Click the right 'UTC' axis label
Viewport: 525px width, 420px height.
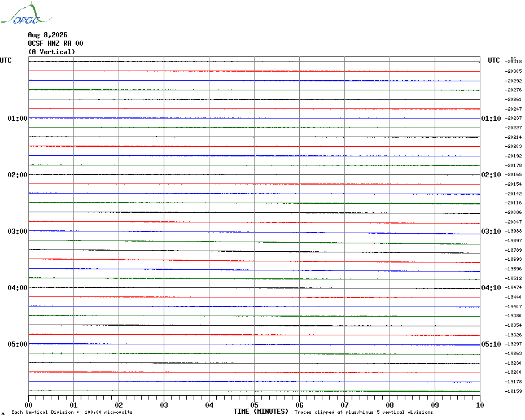pyautogui.click(x=493, y=60)
